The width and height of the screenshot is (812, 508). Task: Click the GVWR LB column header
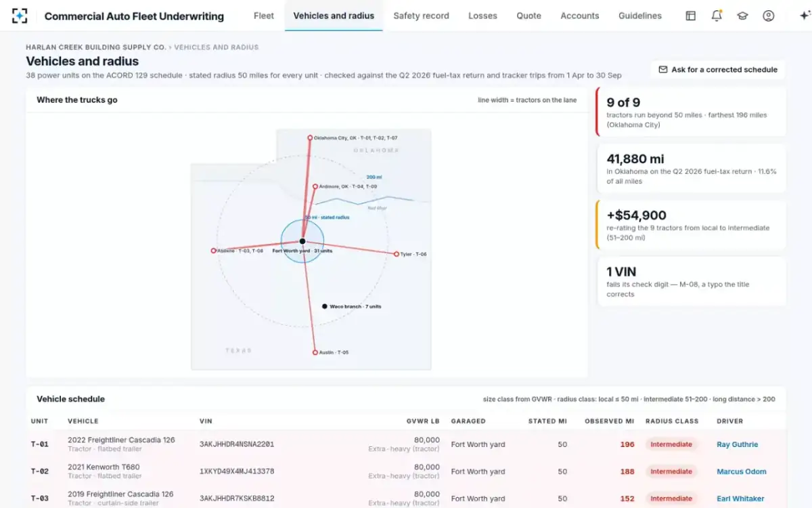(x=423, y=421)
